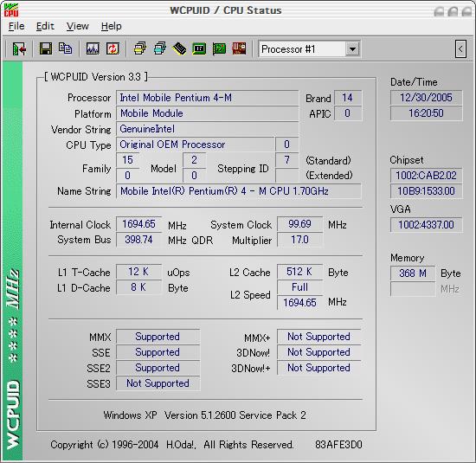Click the Chipset value 10B9:1533.00
The width and height of the screenshot is (476, 463).
pos(426,191)
